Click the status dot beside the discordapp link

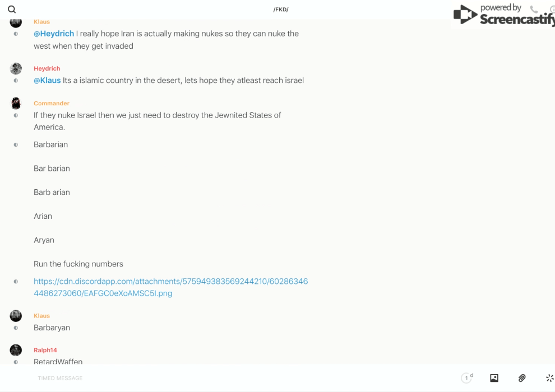click(x=16, y=281)
